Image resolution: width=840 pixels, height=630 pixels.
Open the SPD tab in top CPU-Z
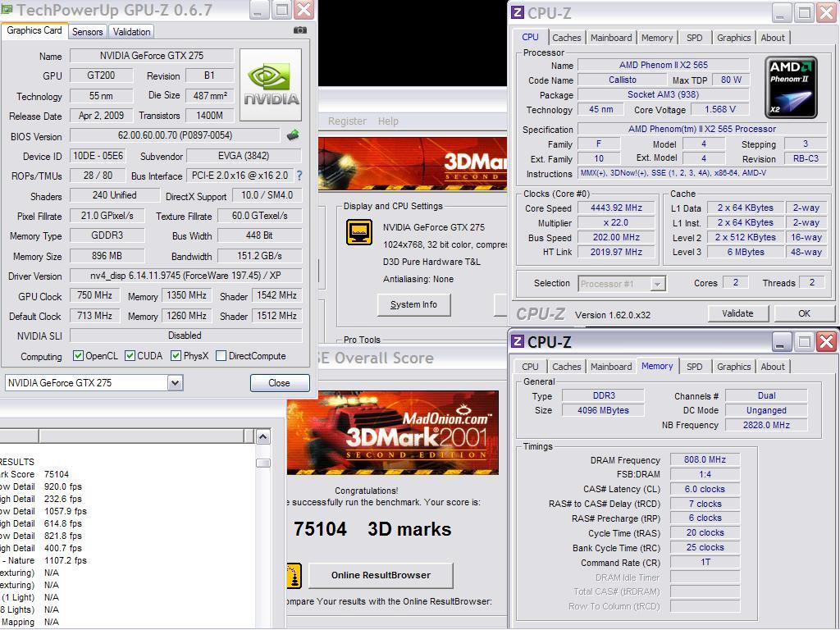(694, 38)
